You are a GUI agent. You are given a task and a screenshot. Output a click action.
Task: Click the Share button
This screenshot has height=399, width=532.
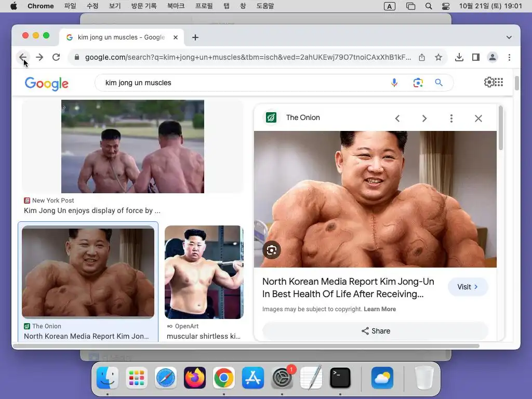(x=376, y=331)
